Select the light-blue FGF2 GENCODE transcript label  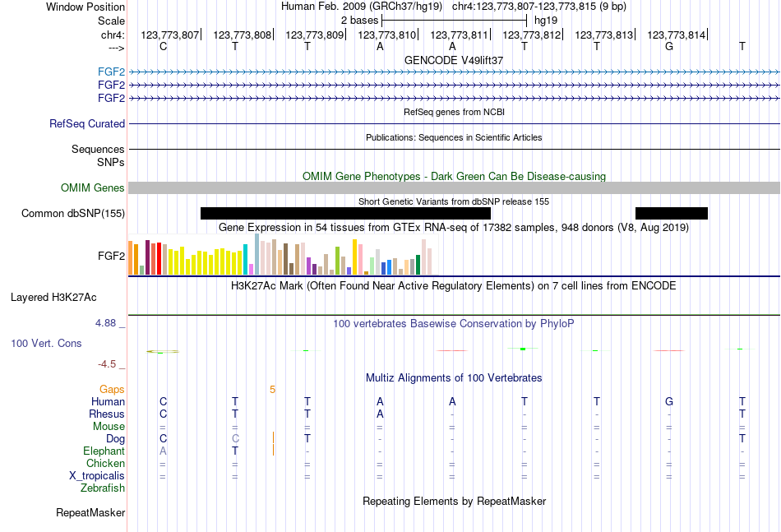111,72
